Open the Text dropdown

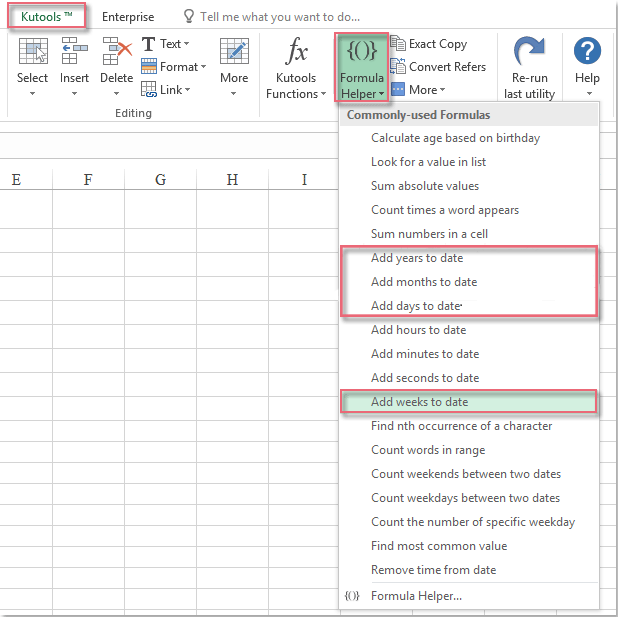(175, 44)
